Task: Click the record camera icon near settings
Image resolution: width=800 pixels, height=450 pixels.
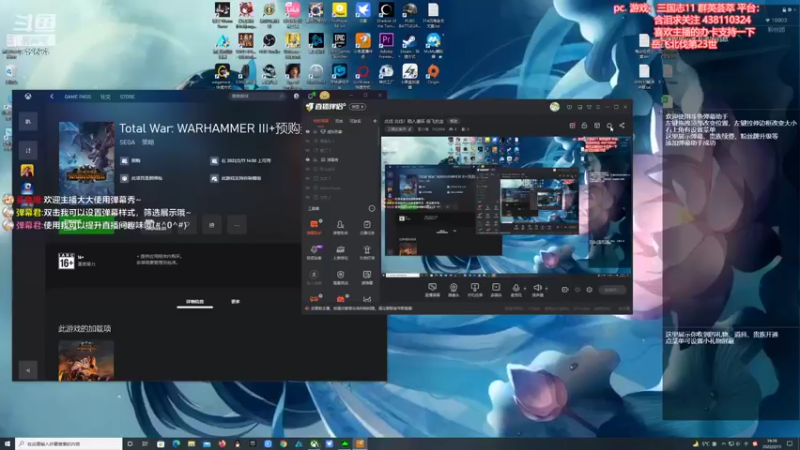Action: click(x=565, y=290)
